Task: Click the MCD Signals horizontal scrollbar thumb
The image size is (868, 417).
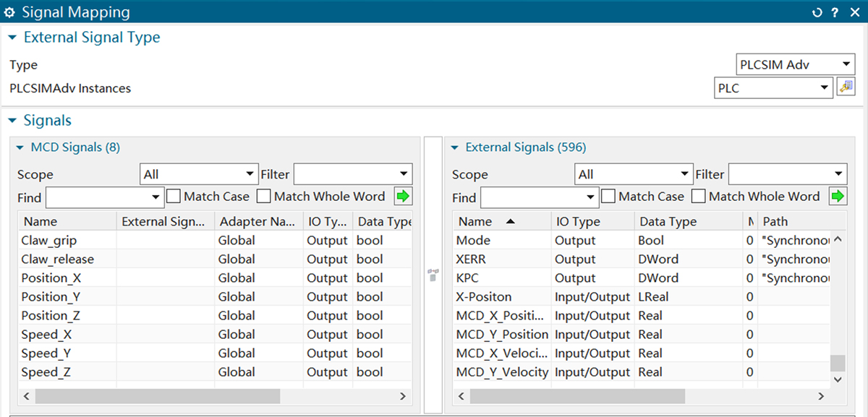Action: 157,396
